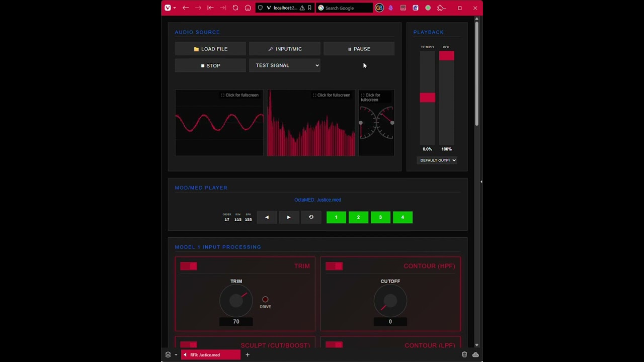Click the Google search engine icon
Screen dimensions: 644x362
pyautogui.click(x=321, y=8)
